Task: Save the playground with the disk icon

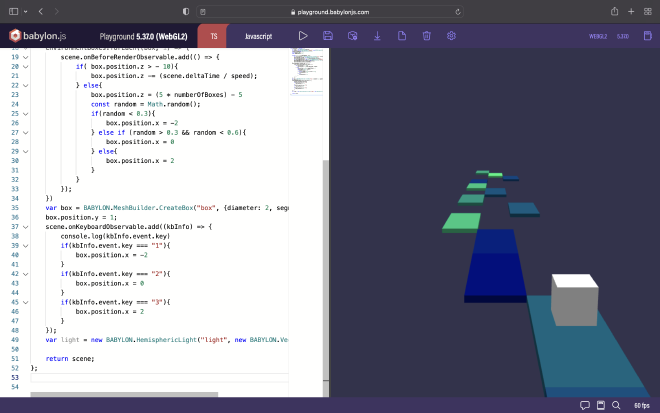Action: pos(328,35)
